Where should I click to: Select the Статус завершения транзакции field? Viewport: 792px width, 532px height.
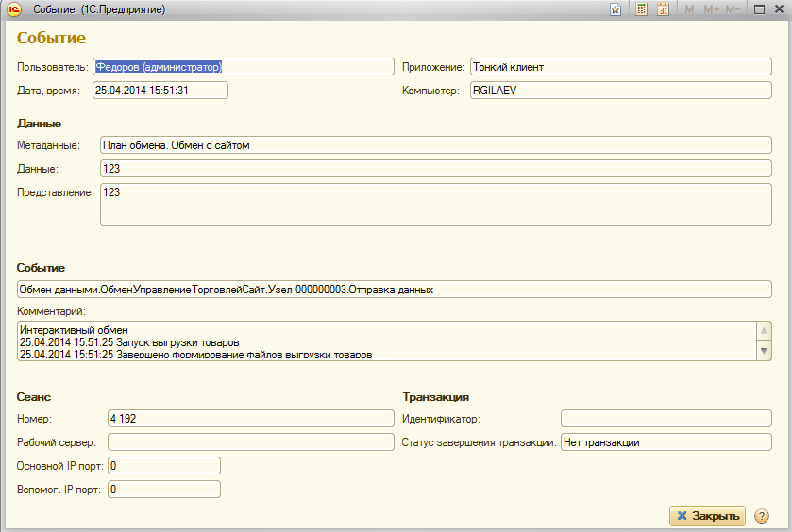(666, 442)
